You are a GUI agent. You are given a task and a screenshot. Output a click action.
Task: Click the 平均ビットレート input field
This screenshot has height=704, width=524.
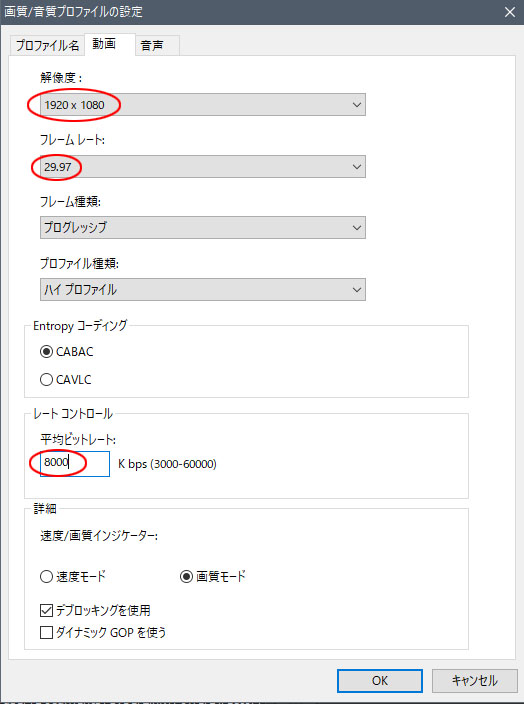75,464
